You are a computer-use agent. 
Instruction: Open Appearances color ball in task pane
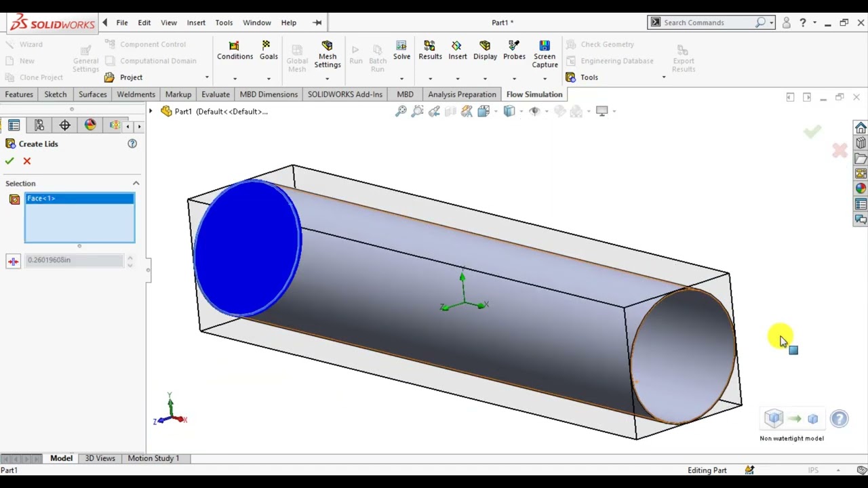coord(861,188)
